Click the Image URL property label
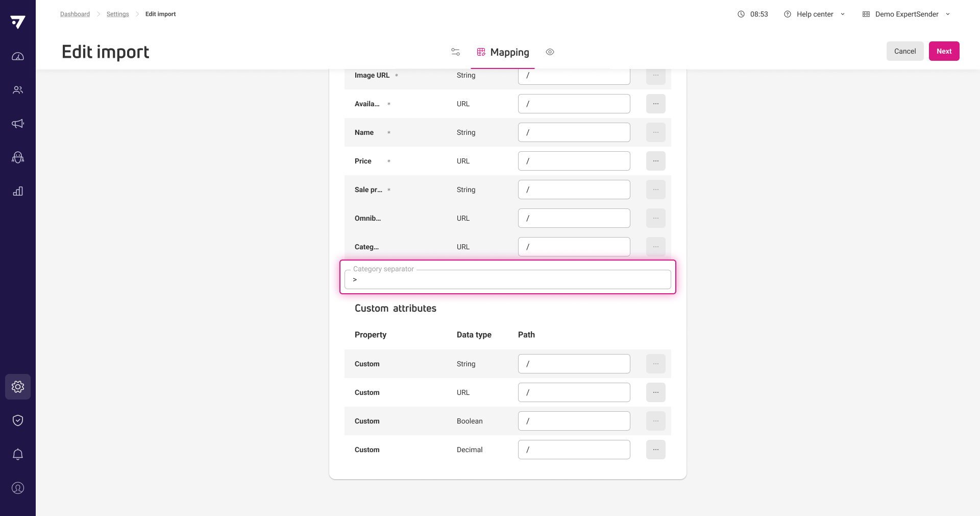 click(x=372, y=75)
